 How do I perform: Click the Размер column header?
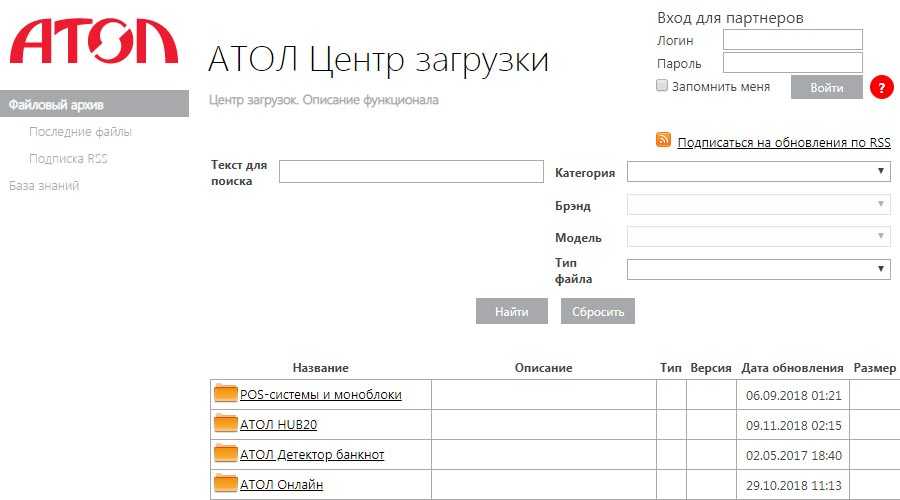point(875,368)
